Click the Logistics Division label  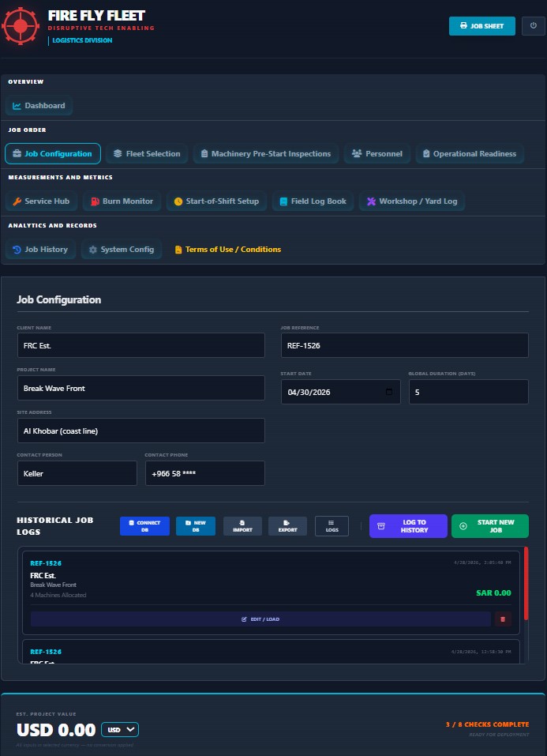82,40
